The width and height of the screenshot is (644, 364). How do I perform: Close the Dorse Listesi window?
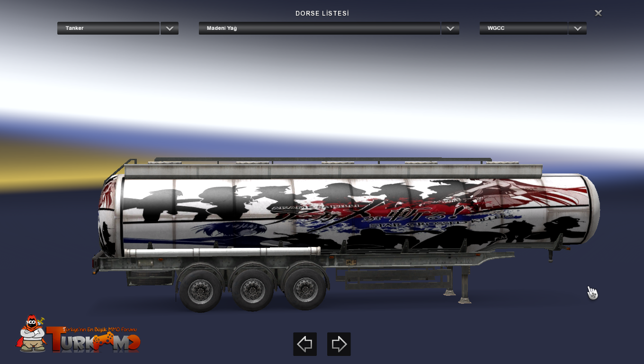pos(598,13)
